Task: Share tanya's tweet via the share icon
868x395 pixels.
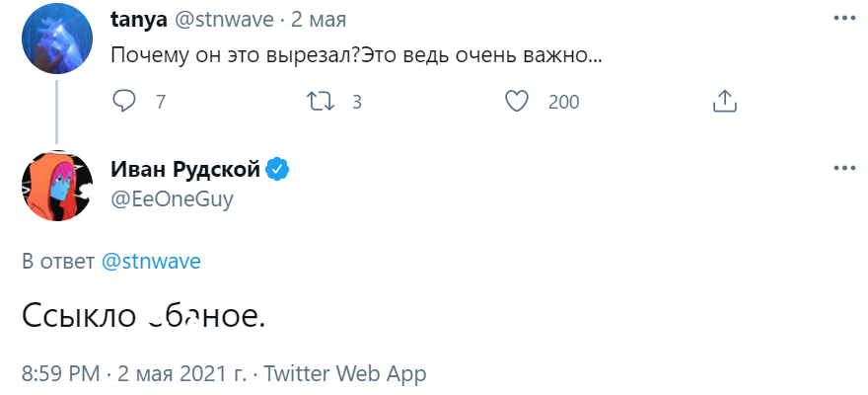Action: pos(723,101)
